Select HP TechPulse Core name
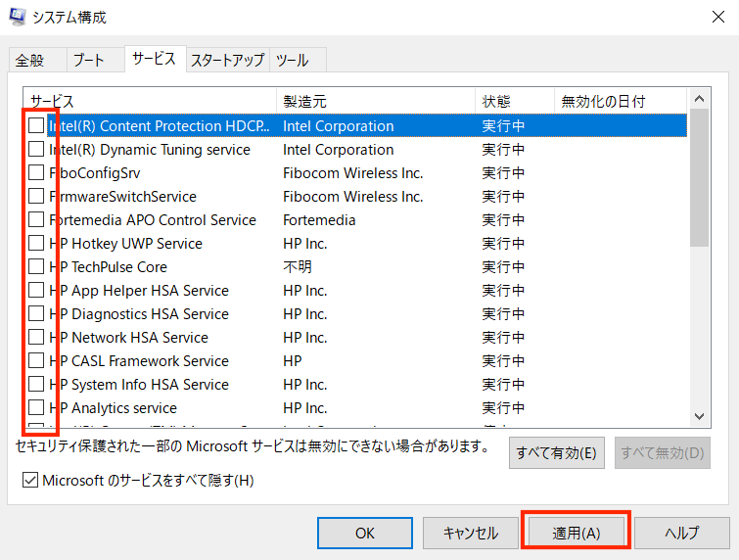The height and width of the screenshot is (560, 739). click(108, 267)
